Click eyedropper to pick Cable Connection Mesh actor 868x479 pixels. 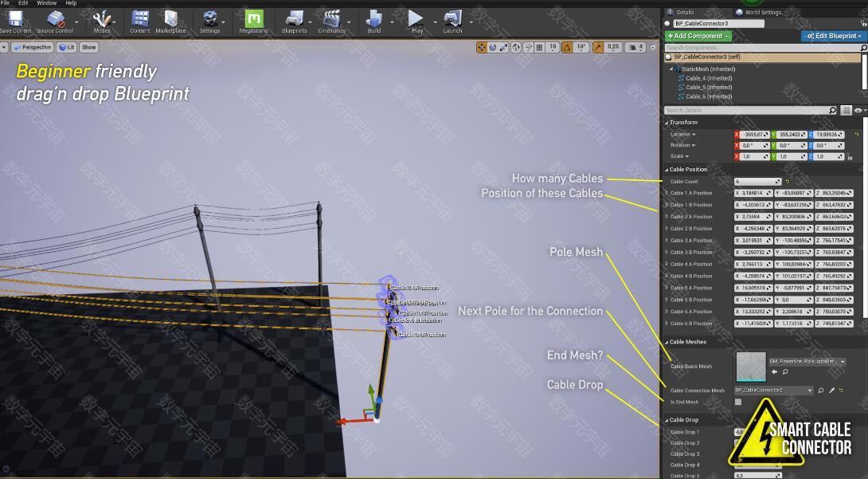tap(831, 391)
